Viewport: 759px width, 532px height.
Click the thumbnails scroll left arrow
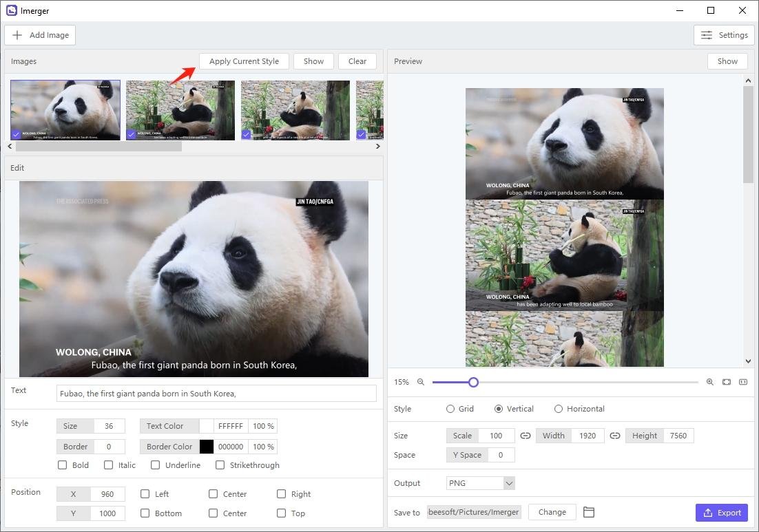pyautogui.click(x=10, y=146)
